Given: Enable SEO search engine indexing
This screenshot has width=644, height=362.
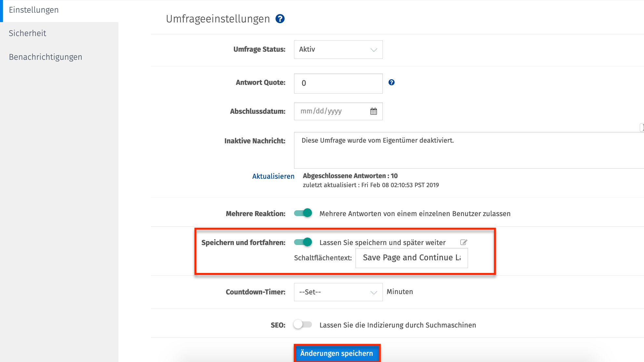Looking at the screenshot, I should click(x=302, y=325).
